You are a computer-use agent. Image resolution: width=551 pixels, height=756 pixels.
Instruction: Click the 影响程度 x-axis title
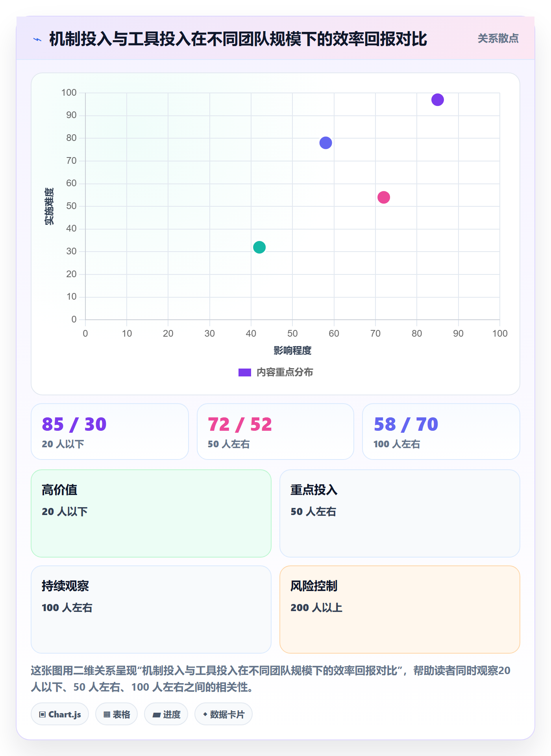(x=292, y=350)
